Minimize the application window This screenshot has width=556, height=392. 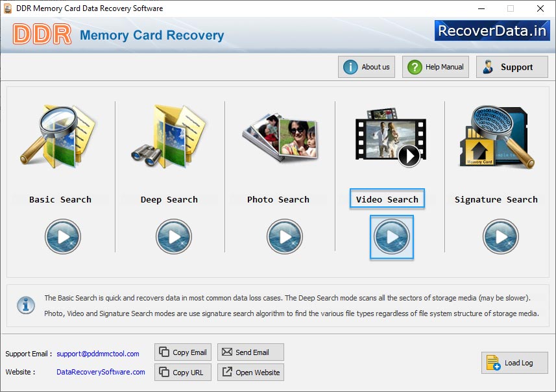481,8
